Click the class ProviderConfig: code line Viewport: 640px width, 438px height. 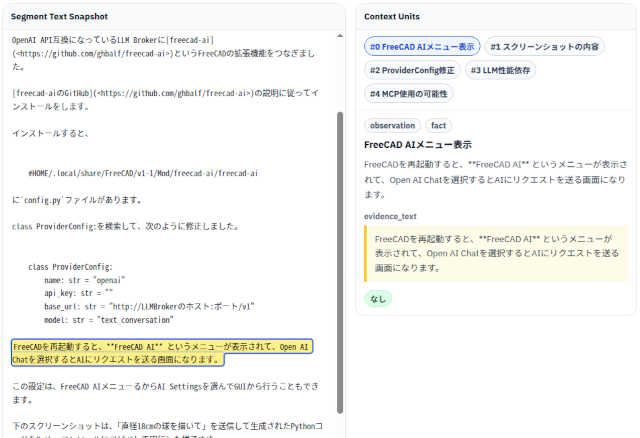click(70, 267)
